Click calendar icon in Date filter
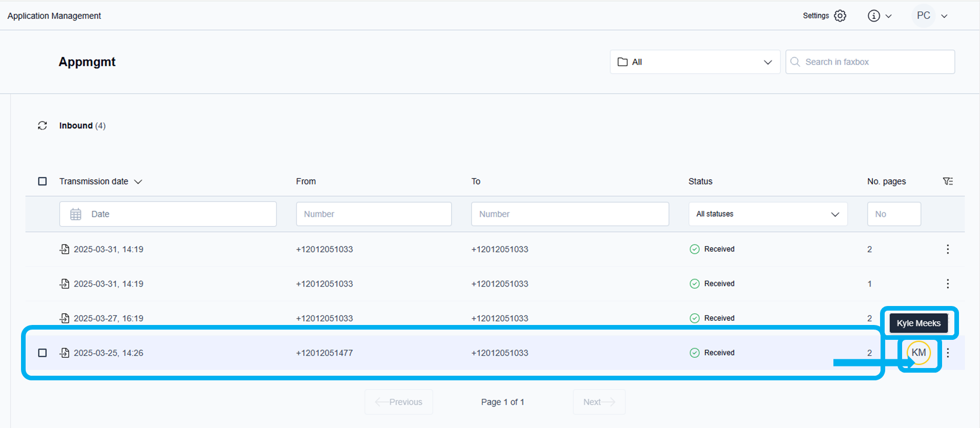The height and width of the screenshot is (428, 980). [x=76, y=214]
